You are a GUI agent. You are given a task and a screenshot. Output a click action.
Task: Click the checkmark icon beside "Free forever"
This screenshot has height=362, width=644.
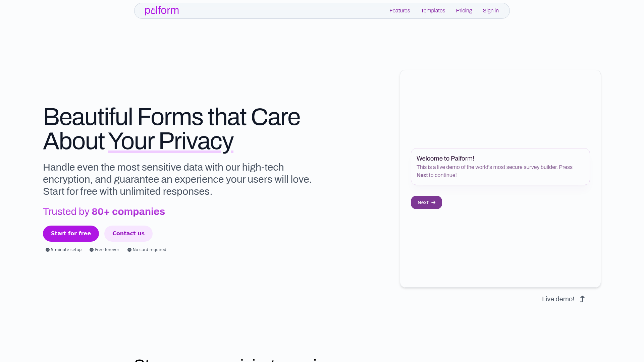(91, 250)
